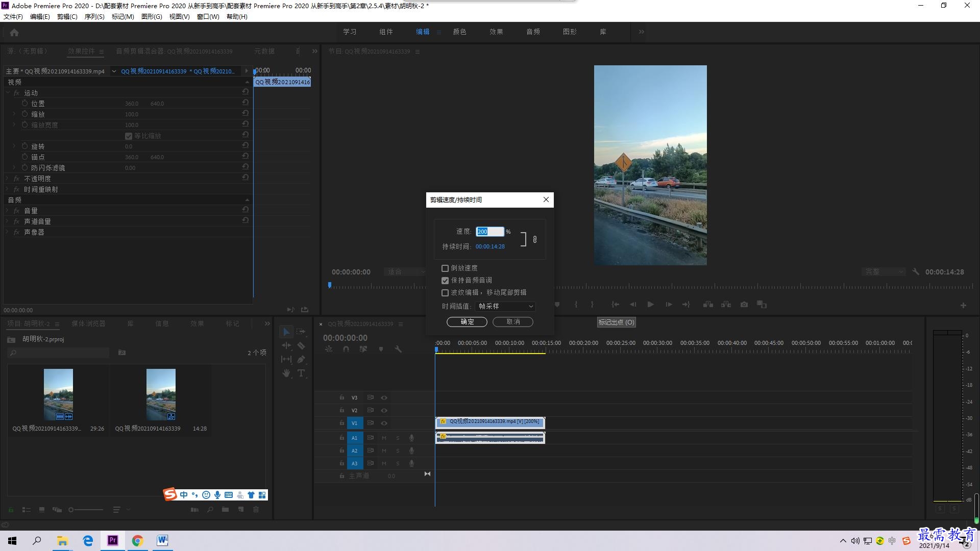Click the duration value 00:00:14:28 in dialog
Viewport: 980px width, 551px height.
pyautogui.click(x=490, y=246)
